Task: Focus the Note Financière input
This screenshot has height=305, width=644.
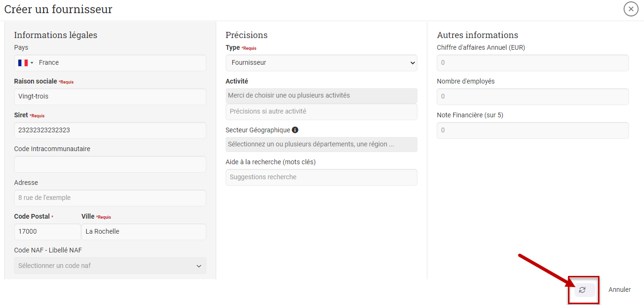Action: [x=532, y=130]
